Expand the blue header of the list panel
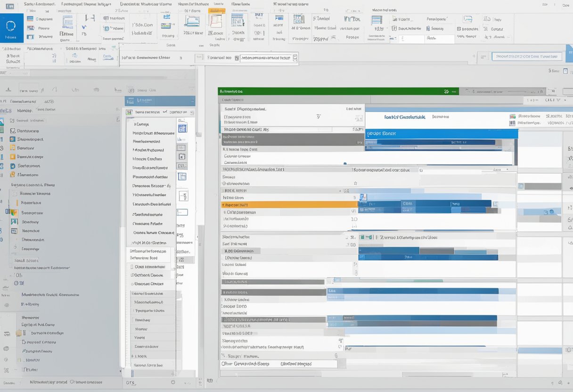Screen dimensions: 573x392 [x=160, y=101]
